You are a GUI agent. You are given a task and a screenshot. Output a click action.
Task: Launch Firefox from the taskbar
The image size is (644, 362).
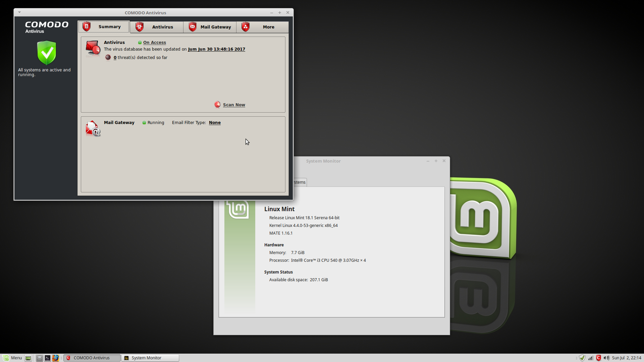point(55,358)
